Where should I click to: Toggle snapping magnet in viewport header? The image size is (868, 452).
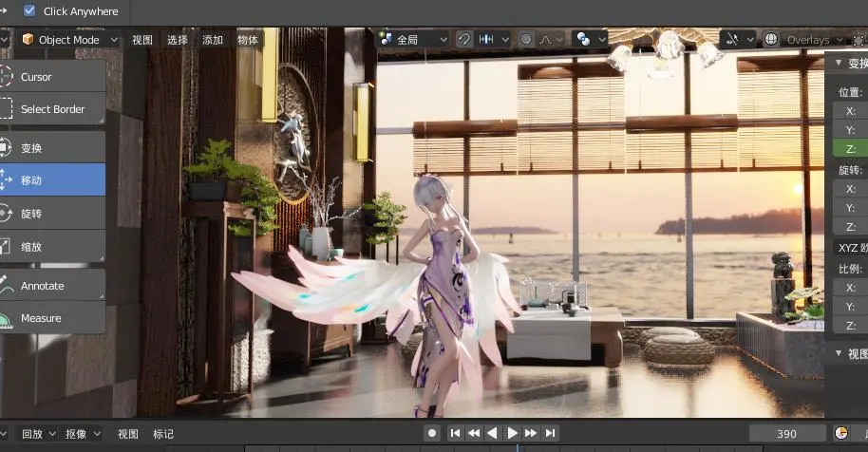tap(463, 39)
